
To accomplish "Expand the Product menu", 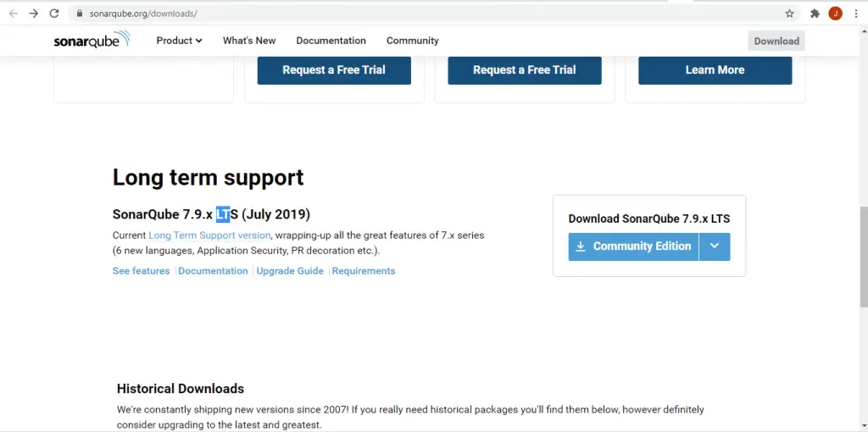I will click(x=179, y=41).
